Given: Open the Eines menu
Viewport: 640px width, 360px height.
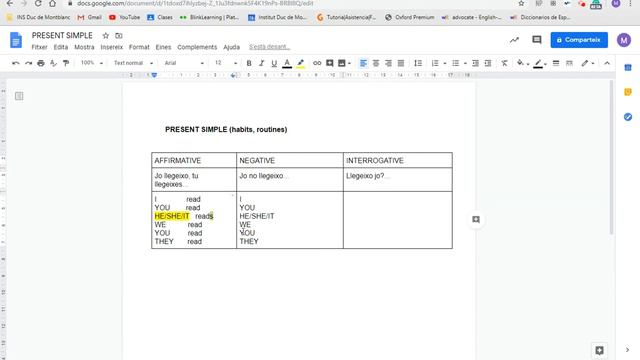Looking at the screenshot, I should click(x=163, y=47).
